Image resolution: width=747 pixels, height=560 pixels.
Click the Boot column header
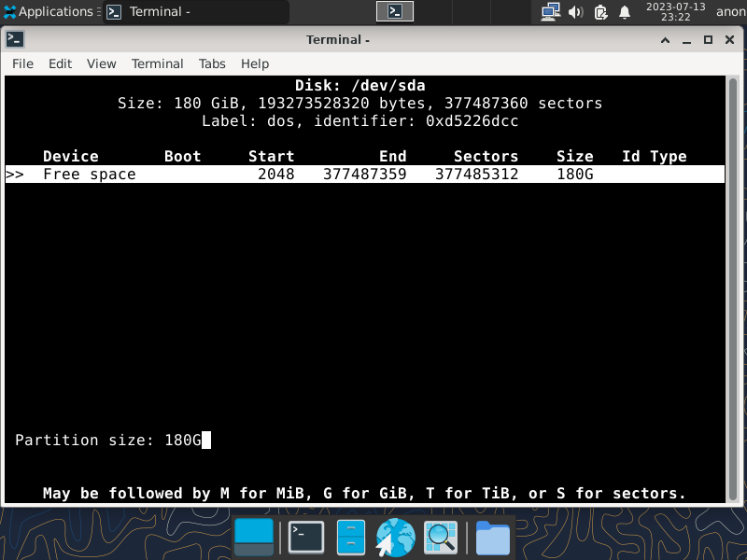pyautogui.click(x=182, y=156)
